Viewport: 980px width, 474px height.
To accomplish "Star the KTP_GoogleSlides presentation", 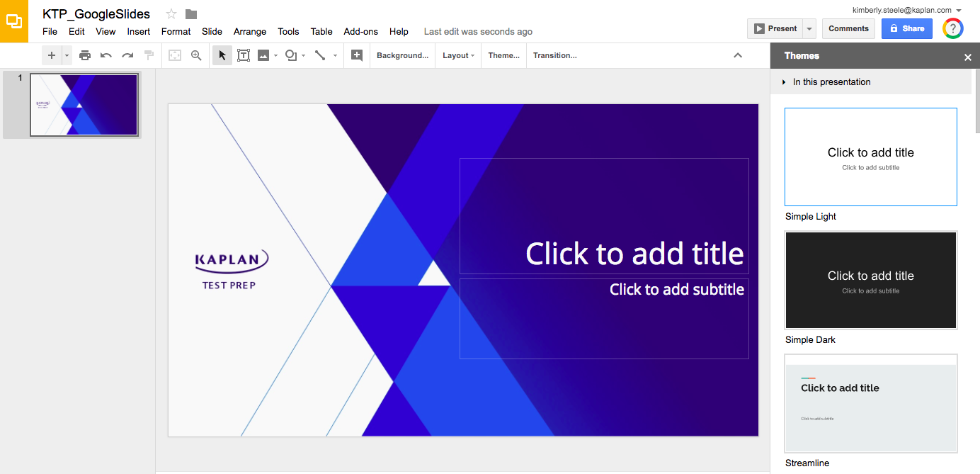I will click(x=171, y=14).
